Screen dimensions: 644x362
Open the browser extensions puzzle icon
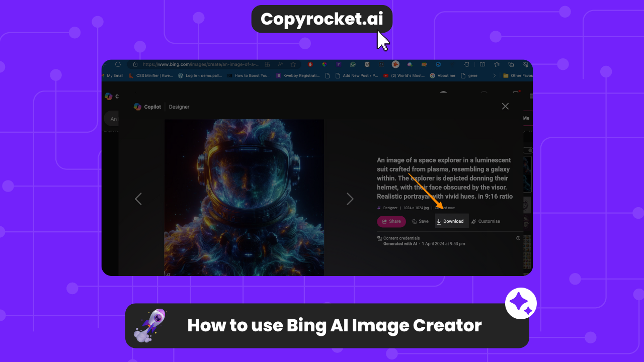point(467,64)
